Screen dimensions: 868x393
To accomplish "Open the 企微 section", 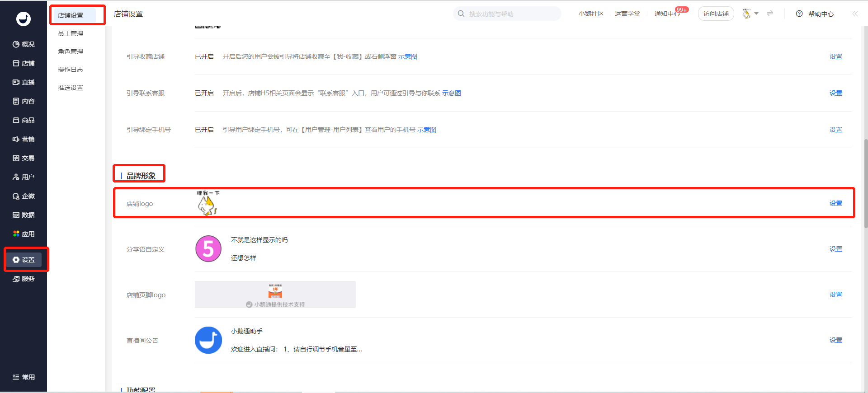I will 24,196.
